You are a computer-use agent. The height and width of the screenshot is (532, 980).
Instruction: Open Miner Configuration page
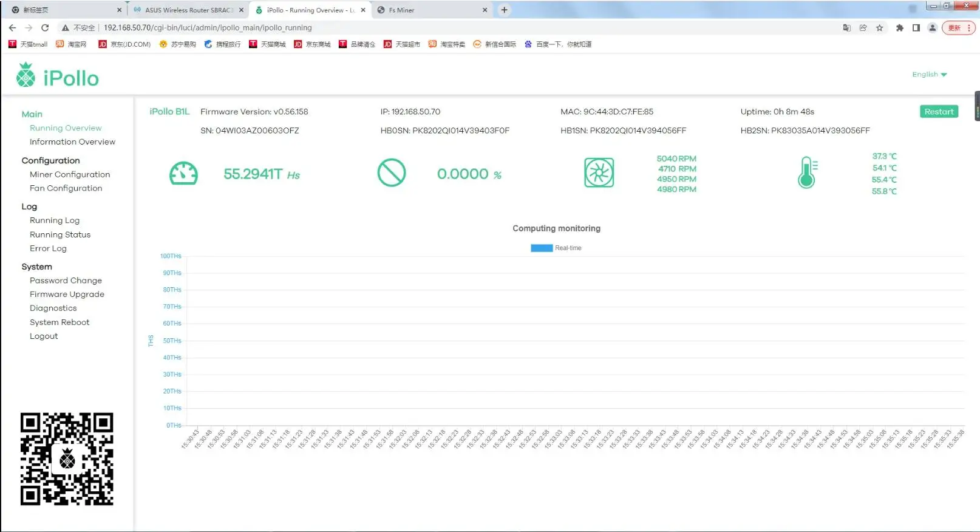pyautogui.click(x=70, y=174)
